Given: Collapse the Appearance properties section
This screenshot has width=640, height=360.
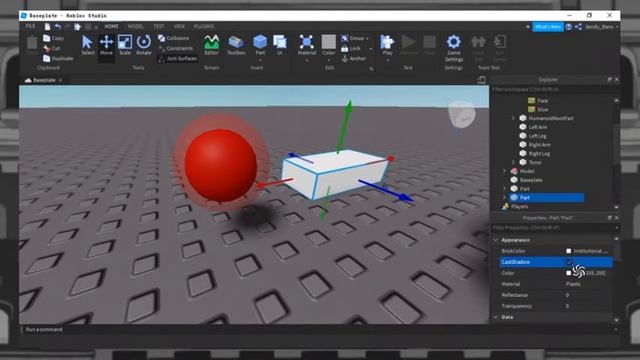Looking at the screenshot, I should click(x=496, y=240).
